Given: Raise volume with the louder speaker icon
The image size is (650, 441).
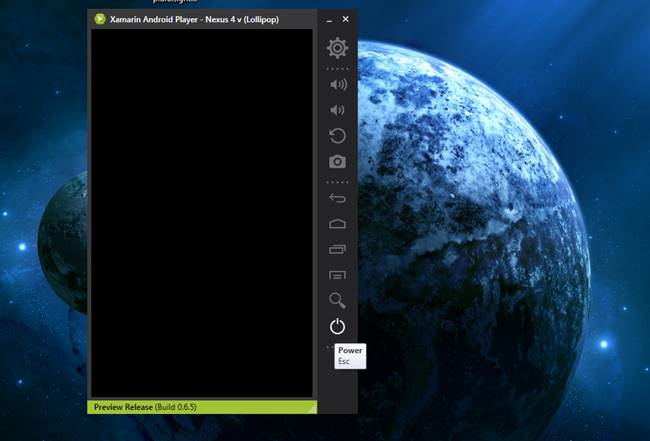Looking at the screenshot, I should (338, 85).
